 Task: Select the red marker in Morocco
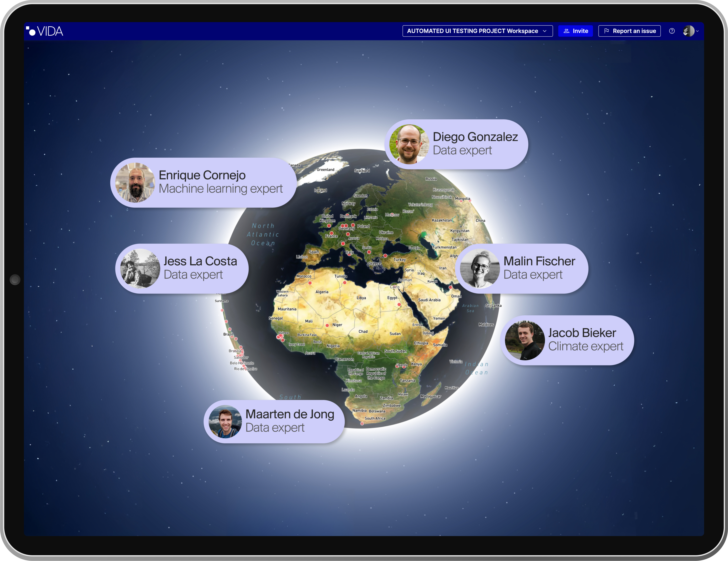point(310,283)
